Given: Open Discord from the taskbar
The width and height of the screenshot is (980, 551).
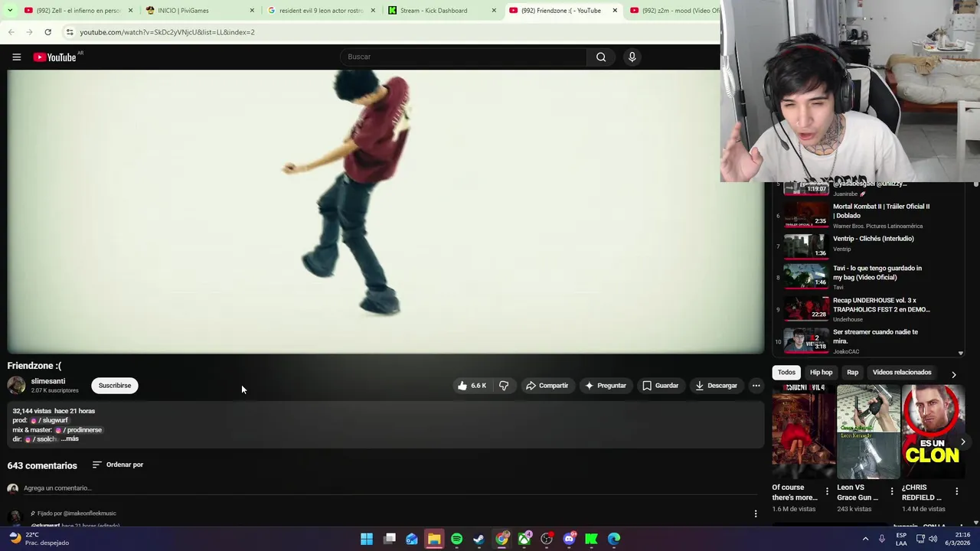Looking at the screenshot, I should pos(569,539).
